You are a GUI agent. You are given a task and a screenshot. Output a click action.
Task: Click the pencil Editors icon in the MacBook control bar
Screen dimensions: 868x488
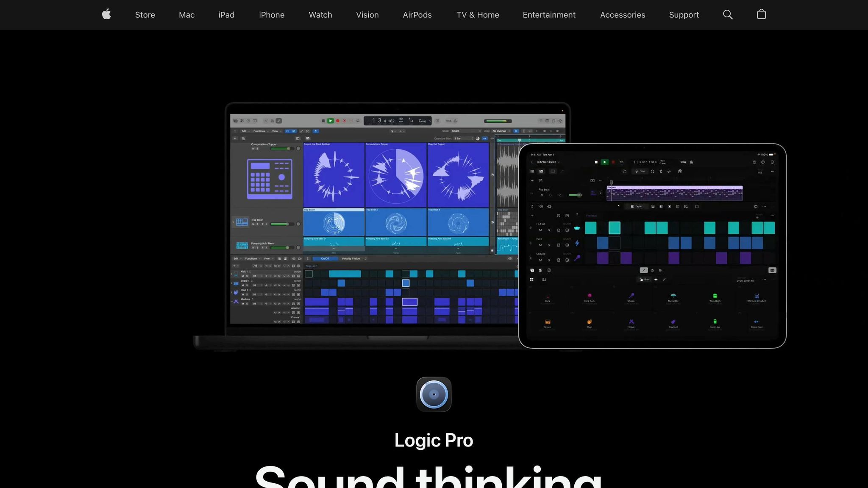click(279, 121)
